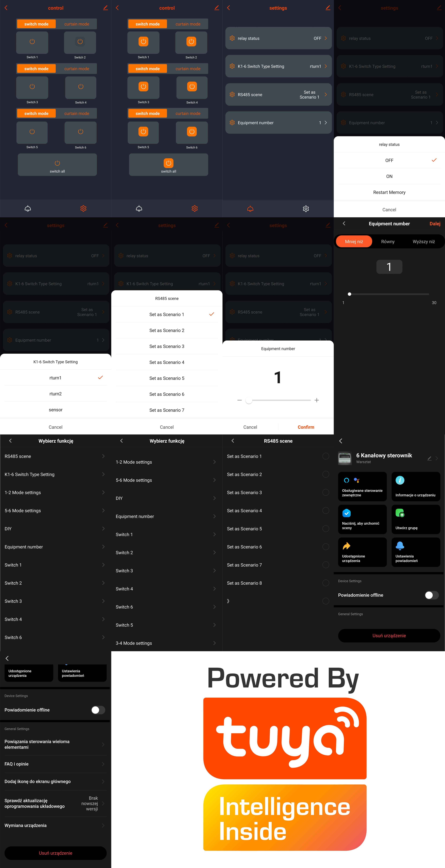Open the undimmed RS485 scene Set as Scenario 1 chevron

[x=326, y=95]
